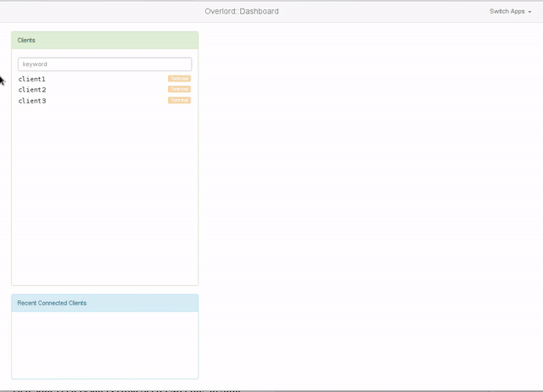Open Terminal for client2
This screenshot has height=392, width=543.
(x=179, y=89)
